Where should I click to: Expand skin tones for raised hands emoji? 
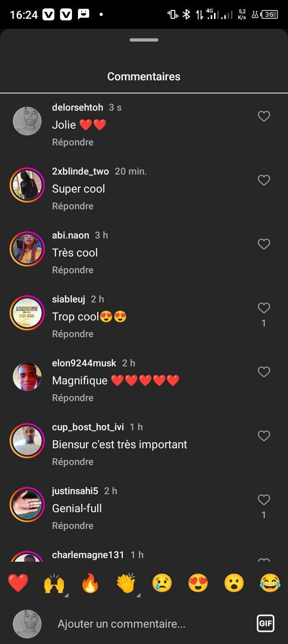[x=66, y=595]
